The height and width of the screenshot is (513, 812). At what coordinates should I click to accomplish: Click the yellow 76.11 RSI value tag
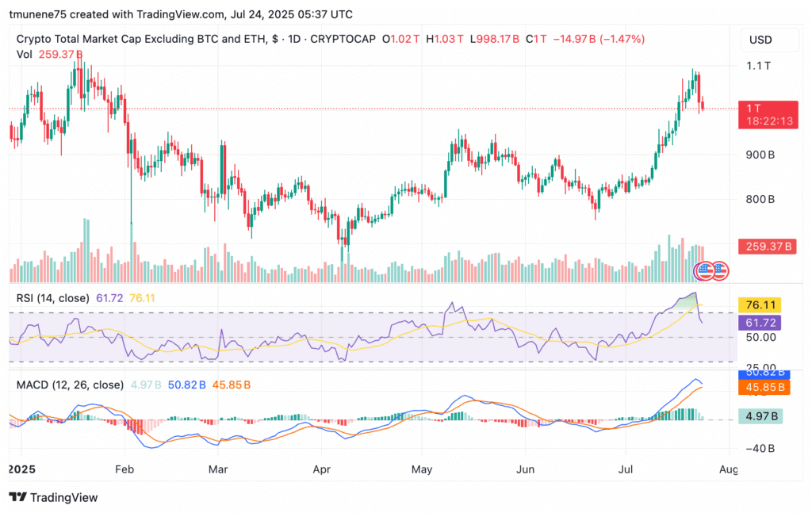pyautogui.click(x=759, y=305)
